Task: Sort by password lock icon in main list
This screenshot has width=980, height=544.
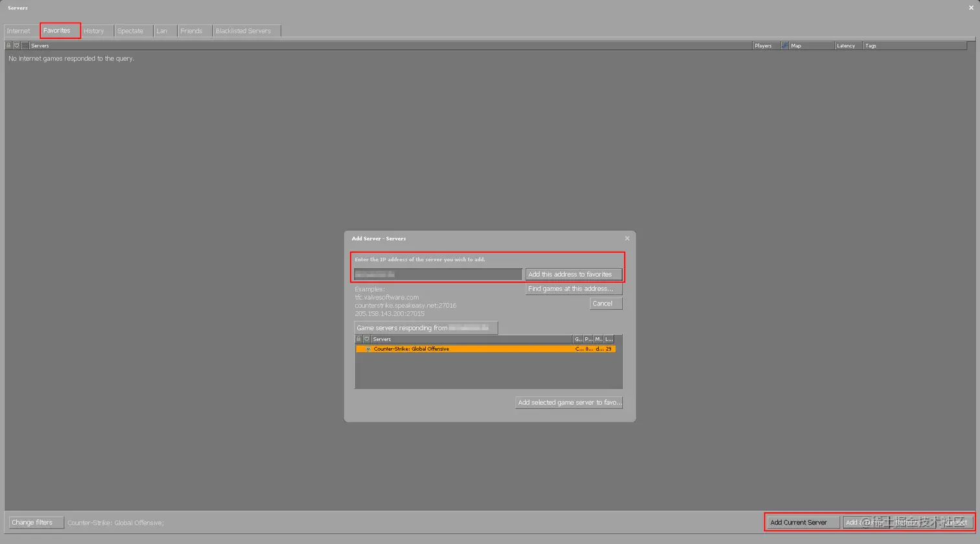Action: coord(8,46)
